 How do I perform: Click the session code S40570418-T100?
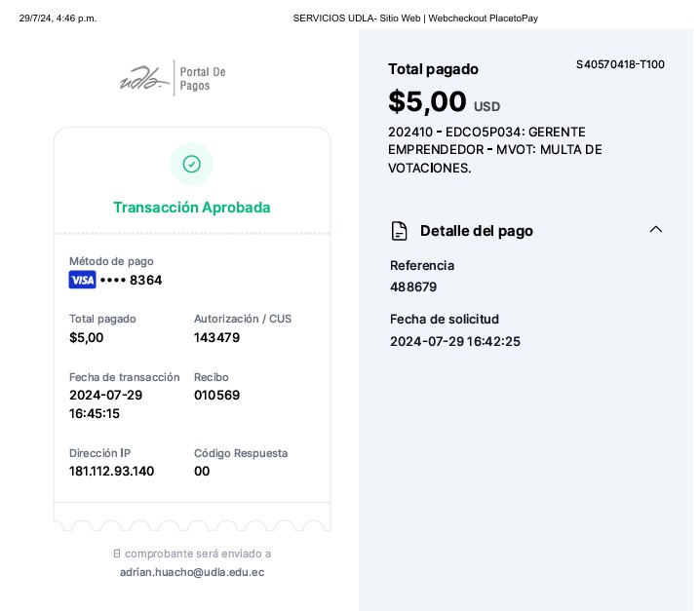pos(620,65)
